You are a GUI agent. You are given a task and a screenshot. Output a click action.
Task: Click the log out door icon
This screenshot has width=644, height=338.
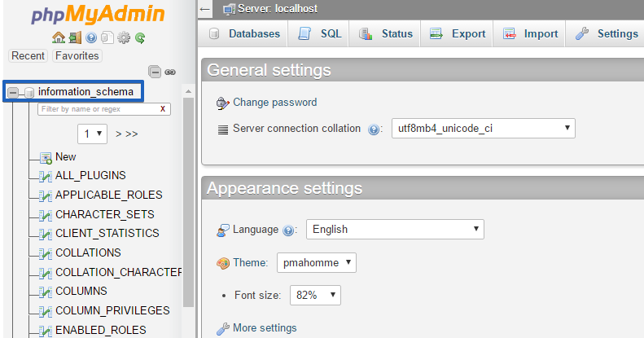[75, 37]
